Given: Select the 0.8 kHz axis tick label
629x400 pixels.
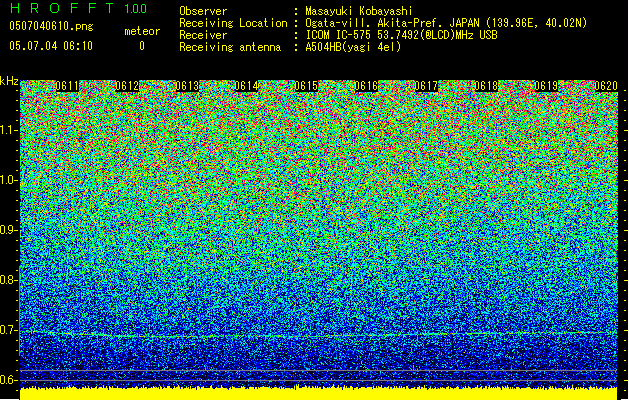Looking at the screenshot, I should coord(8,280).
